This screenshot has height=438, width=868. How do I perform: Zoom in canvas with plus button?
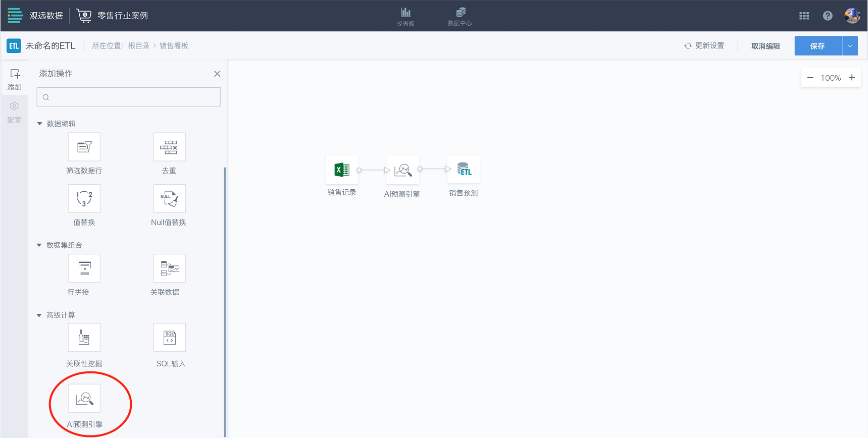click(x=852, y=78)
